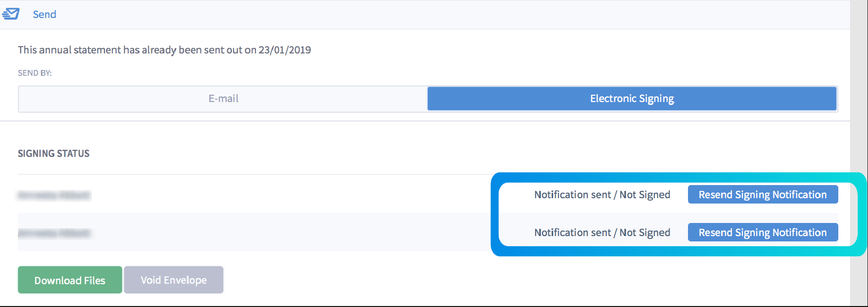Resend Signing Notification to the first signer
868x307 pixels.
[x=762, y=194]
